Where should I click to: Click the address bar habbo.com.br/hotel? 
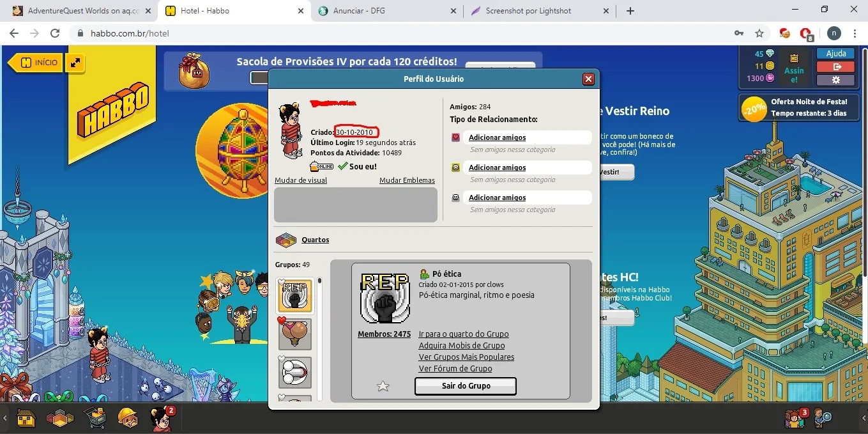(409, 33)
